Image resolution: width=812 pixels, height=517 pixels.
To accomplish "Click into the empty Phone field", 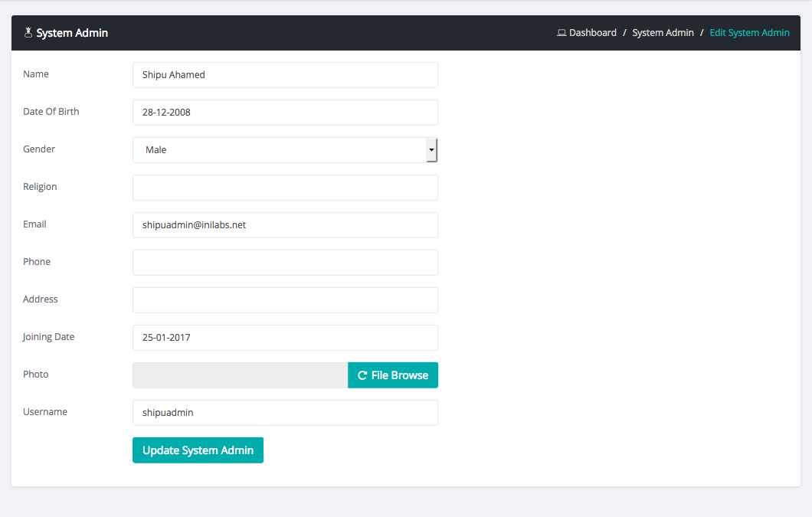I will point(285,263).
